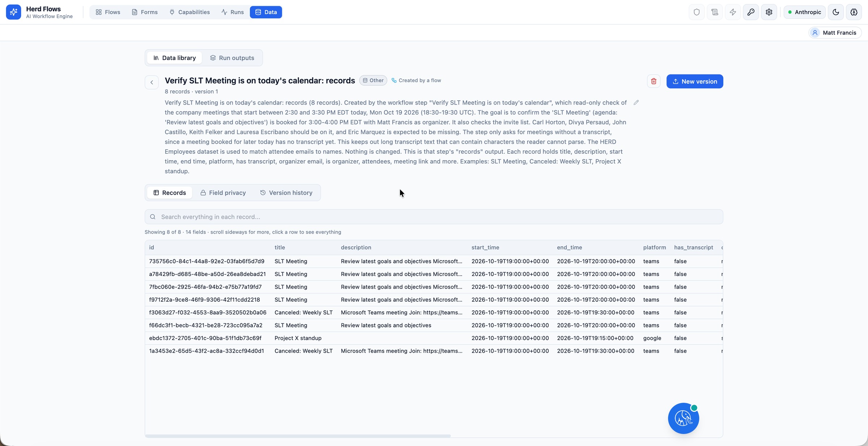868x446 pixels.
Task: Open the 'Project X standup' row
Action: 434,338
